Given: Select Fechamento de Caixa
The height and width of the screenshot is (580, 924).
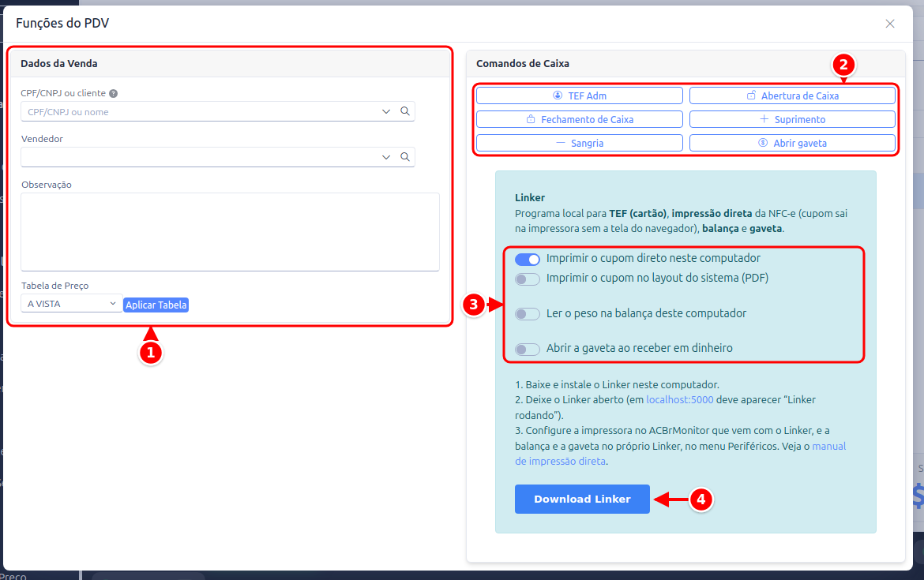Looking at the screenshot, I should click(579, 119).
